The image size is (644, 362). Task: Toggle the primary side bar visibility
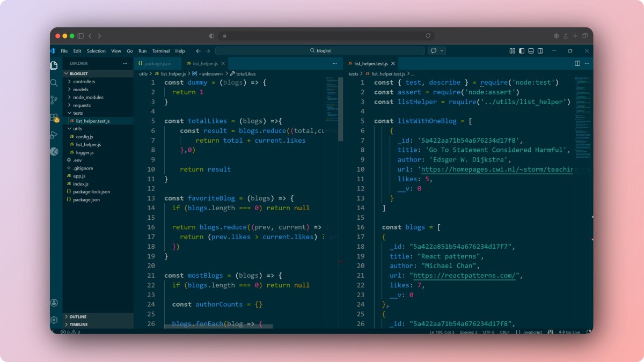[521, 51]
